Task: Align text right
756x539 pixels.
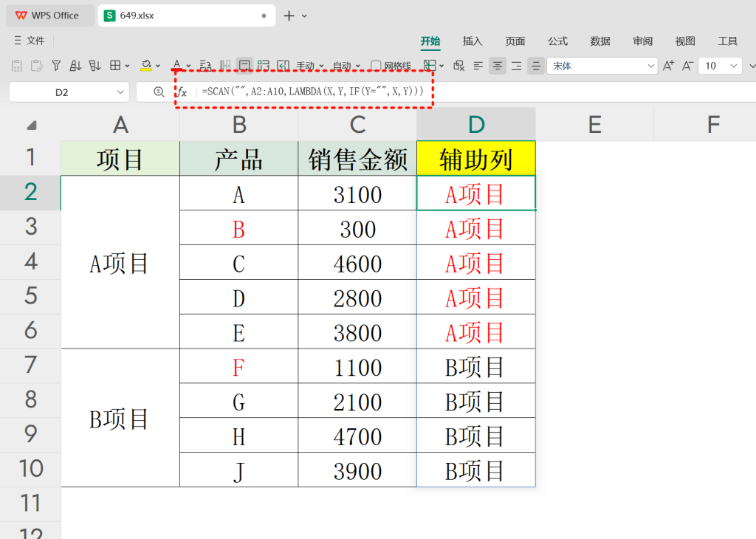Action: click(516, 66)
